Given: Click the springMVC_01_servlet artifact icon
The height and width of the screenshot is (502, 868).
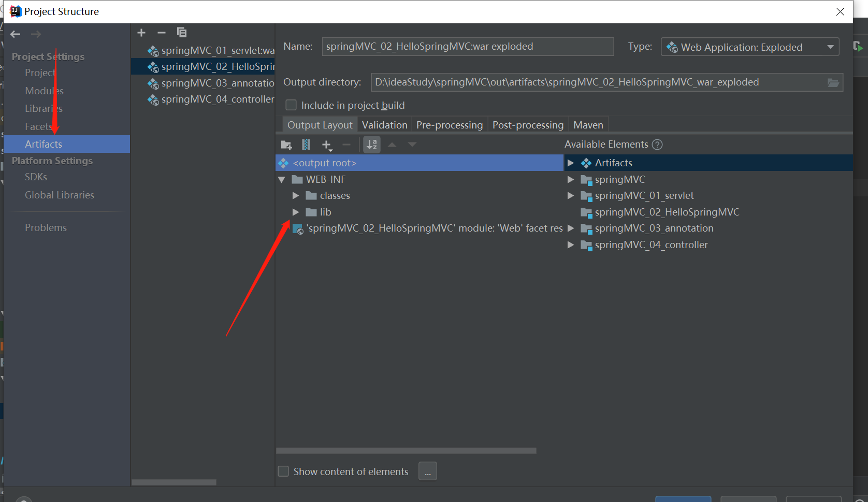Looking at the screenshot, I should 153,51.
